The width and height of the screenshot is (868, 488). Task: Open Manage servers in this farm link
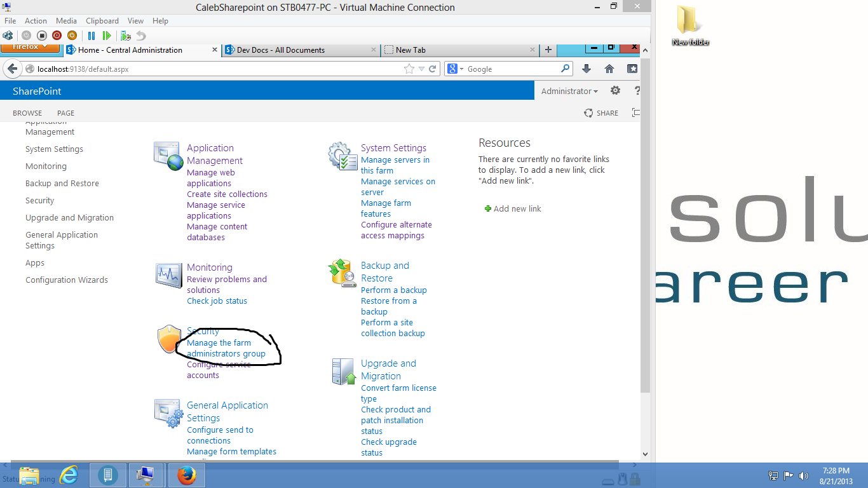tap(395, 165)
